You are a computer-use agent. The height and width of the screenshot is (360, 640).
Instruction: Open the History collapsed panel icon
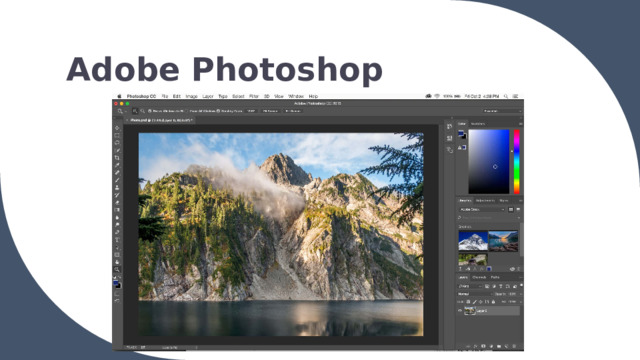click(449, 127)
